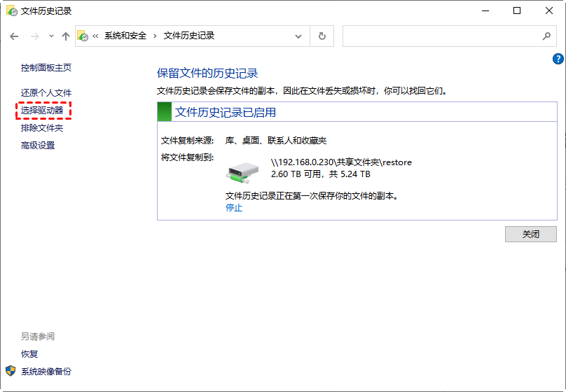Expand the hidden breadcrumb chevron «
Viewport: 566px width, 392px height.
[x=95, y=36]
